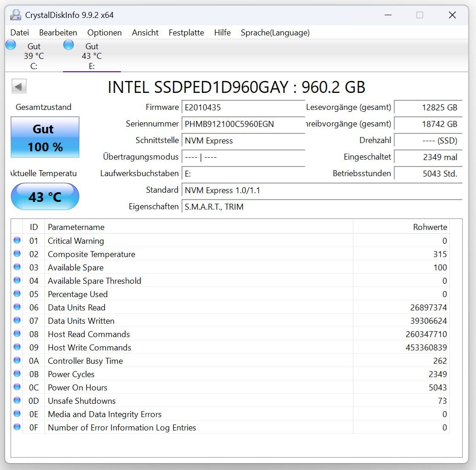476x470 pixels.
Task: Select Power On Hours parameter name
Action: (x=77, y=387)
